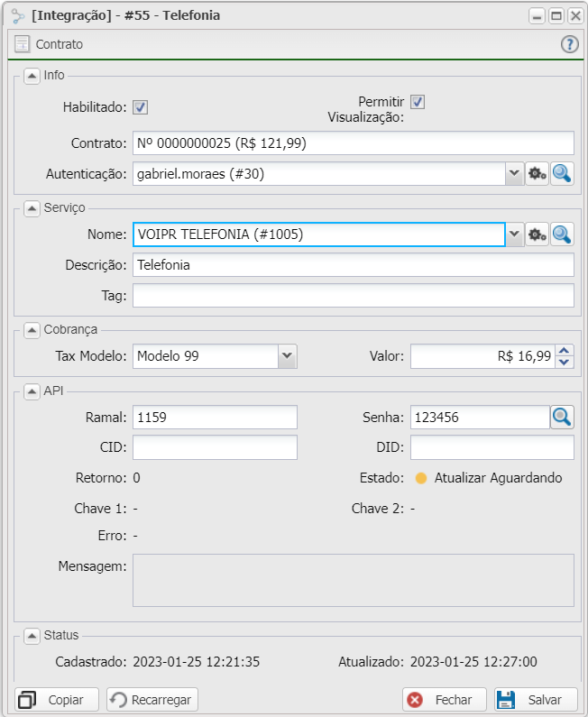Click magnifier icon beside service Nome

coord(562,234)
